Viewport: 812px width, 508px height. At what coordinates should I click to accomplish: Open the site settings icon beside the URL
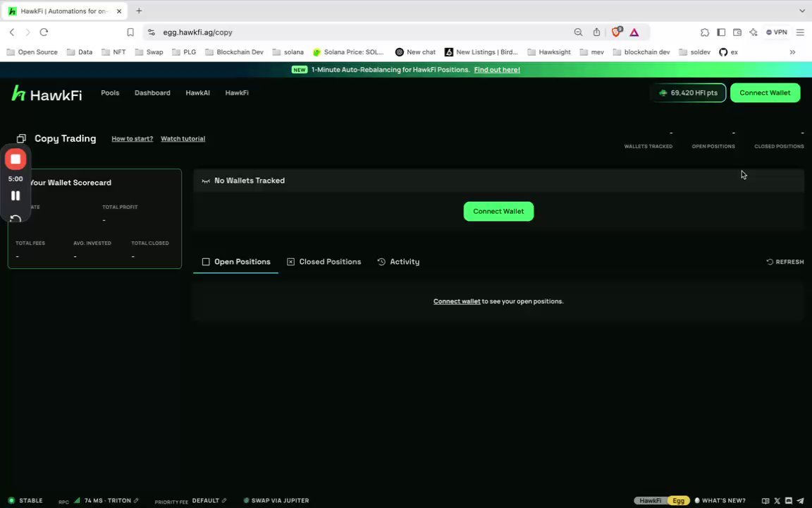click(x=152, y=32)
